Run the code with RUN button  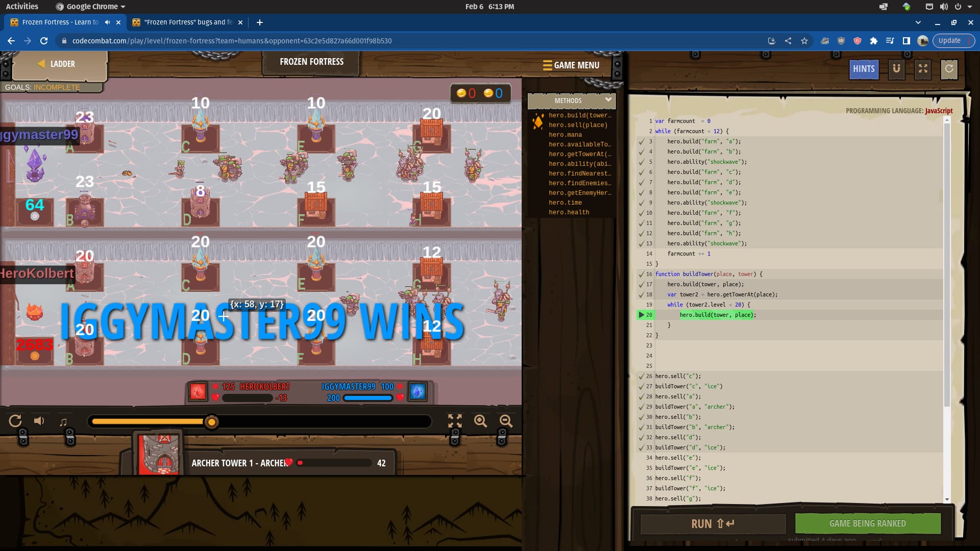713,524
